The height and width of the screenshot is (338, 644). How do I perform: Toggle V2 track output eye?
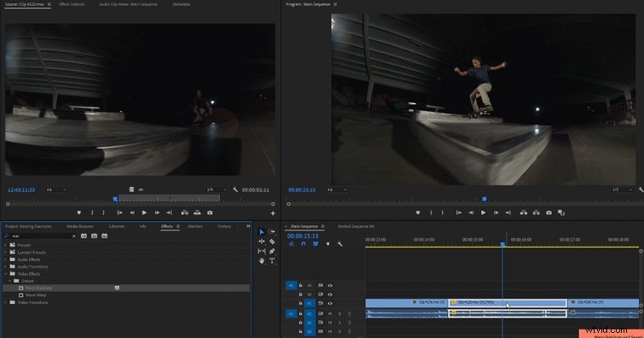330,294
